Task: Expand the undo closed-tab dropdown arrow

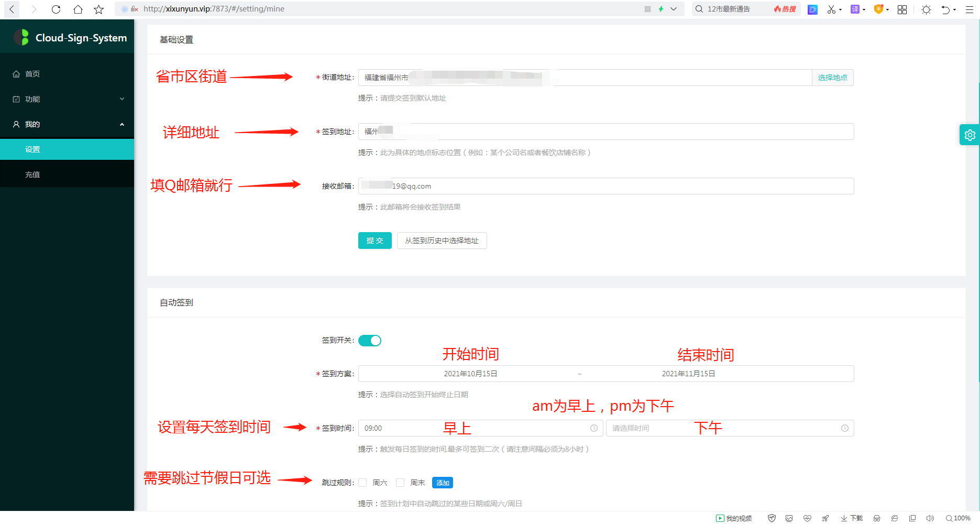Action: pyautogui.click(x=954, y=9)
